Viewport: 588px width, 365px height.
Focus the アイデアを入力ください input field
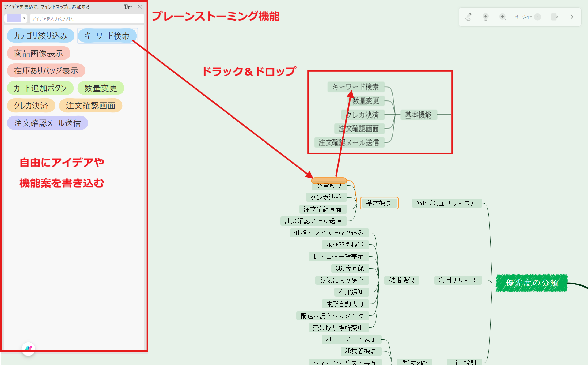tap(87, 19)
